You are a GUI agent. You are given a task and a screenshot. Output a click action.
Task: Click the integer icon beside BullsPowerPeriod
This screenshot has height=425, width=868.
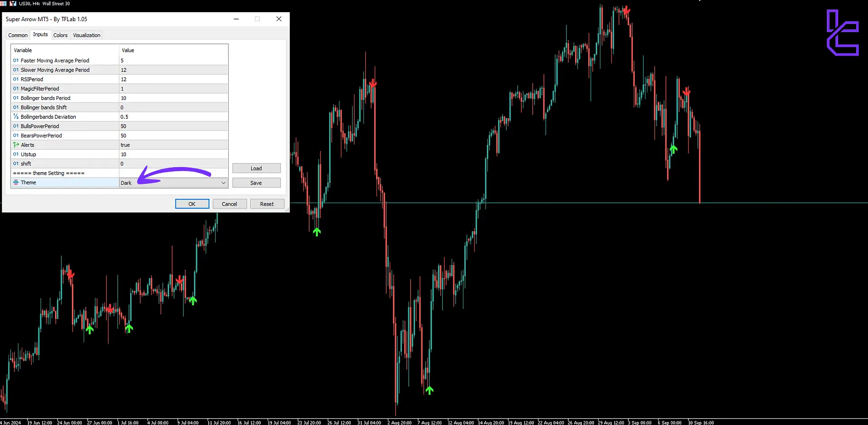(16, 126)
